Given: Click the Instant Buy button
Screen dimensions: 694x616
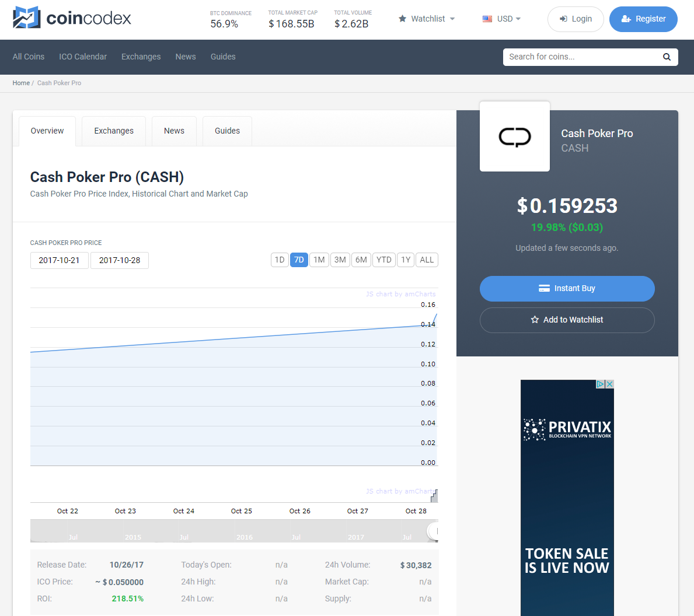Looking at the screenshot, I should (x=567, y=288).
